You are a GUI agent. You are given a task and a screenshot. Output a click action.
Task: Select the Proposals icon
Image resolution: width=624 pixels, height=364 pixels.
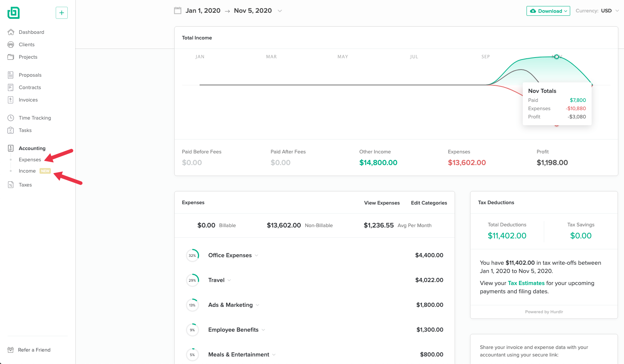pyautogui.click(x=11, y=75)
